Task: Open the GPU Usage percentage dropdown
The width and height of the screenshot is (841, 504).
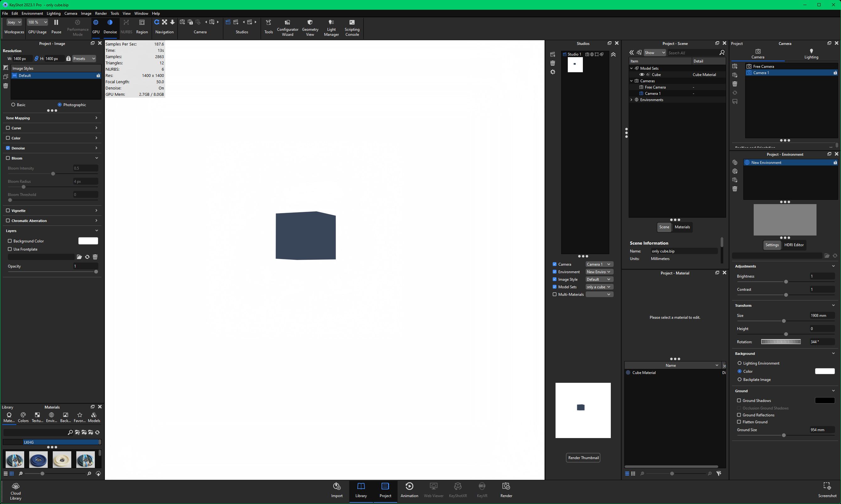Action: point(37,22)
